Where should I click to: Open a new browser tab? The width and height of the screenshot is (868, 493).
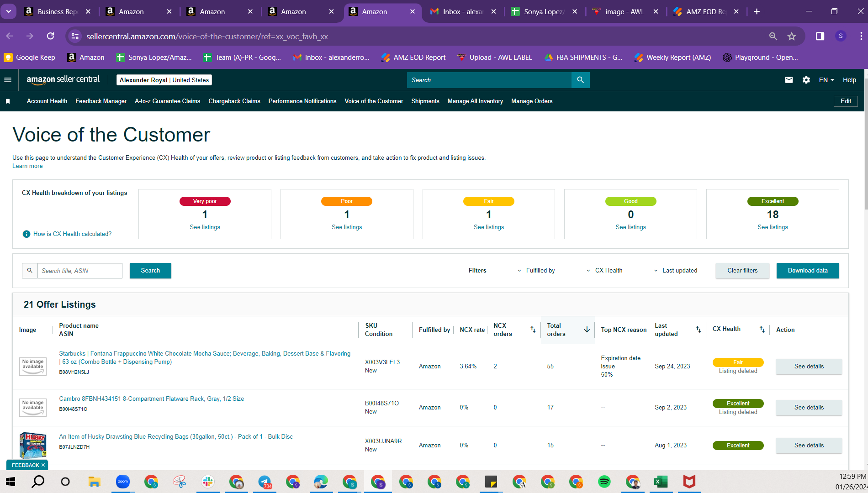click(x=757, y=11)
